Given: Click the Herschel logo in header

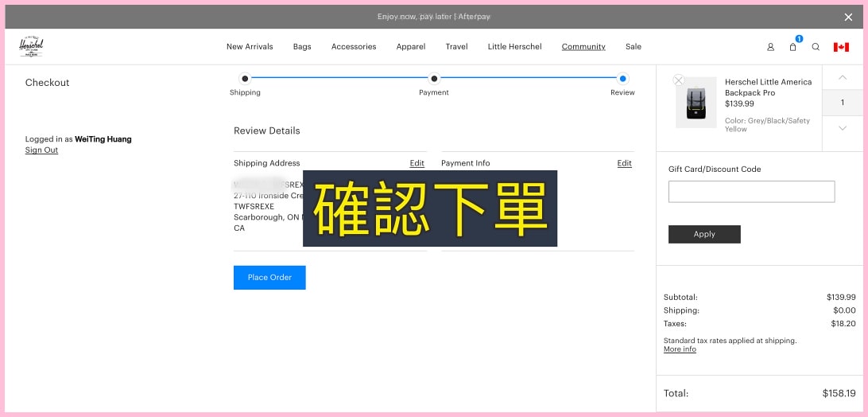Looking at the screenshot, I should [32, 47].
